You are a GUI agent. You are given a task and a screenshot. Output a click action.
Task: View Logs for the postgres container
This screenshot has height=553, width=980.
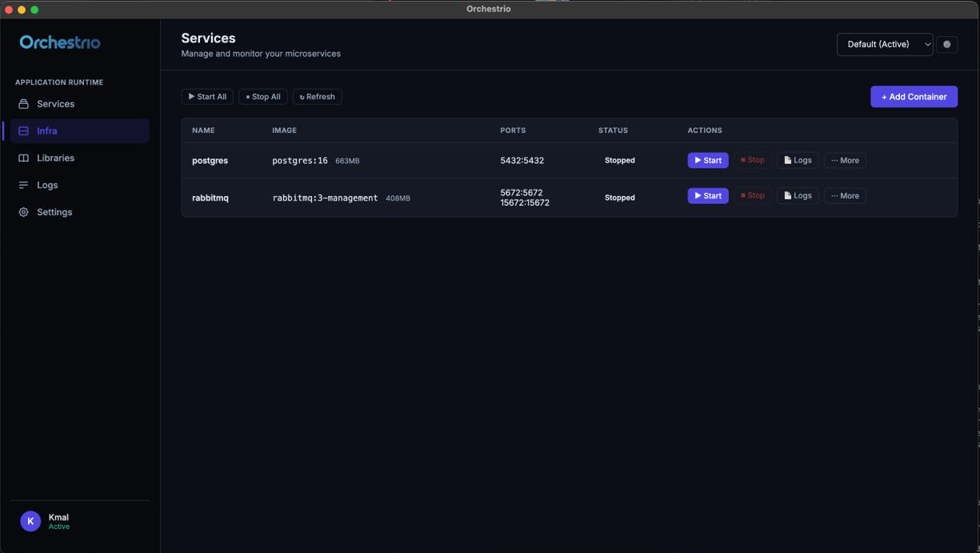798,160
